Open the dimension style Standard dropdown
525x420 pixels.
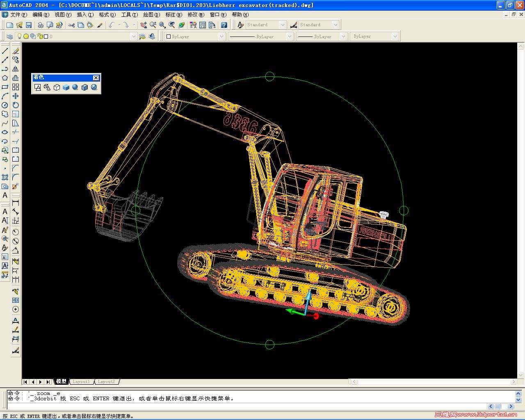tap(335, 25)
